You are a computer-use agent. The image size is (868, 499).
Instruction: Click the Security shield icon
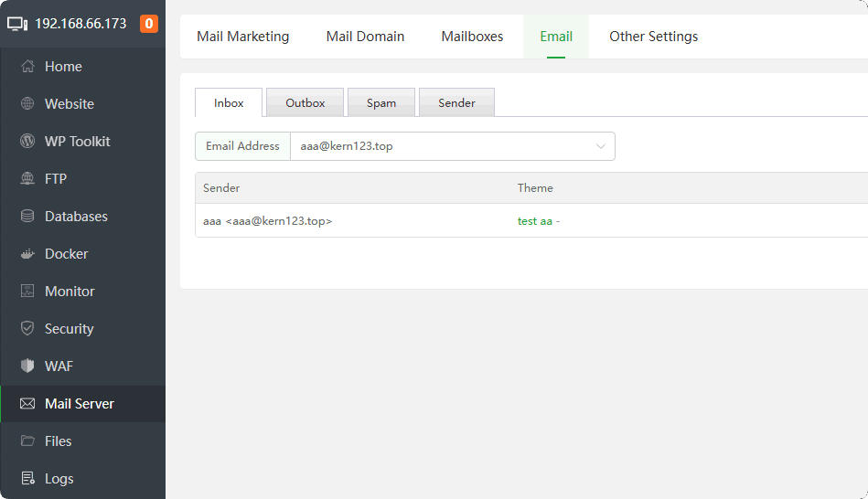pos(27,329)
